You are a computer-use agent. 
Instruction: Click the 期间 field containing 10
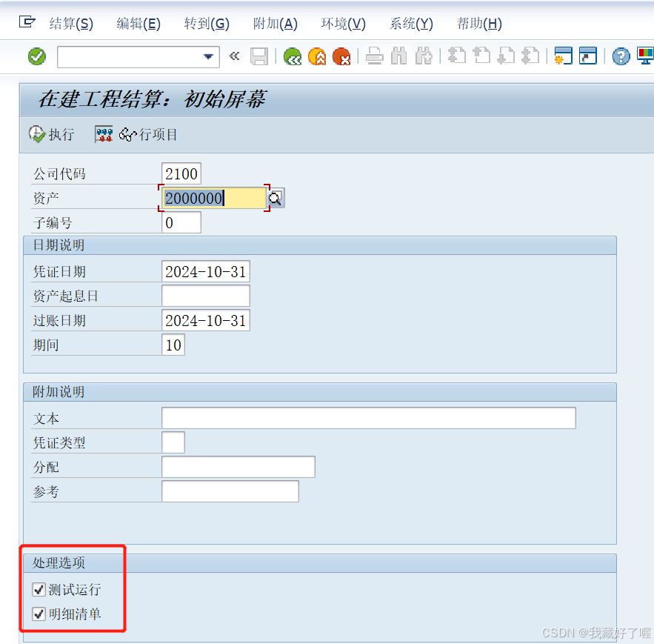pyautogui.click(x=173, y=345)
